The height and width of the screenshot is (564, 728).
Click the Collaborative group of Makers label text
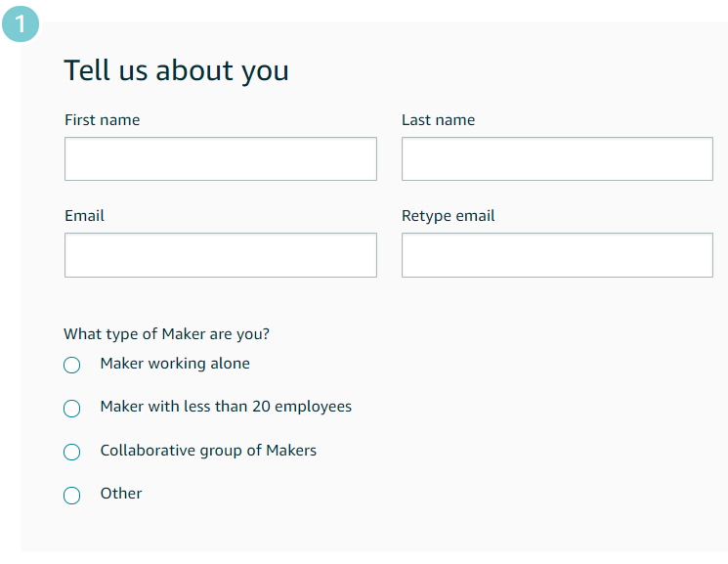[208, 451]
